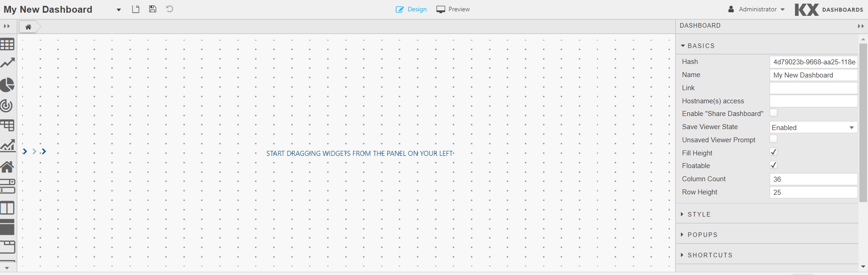Click the save dashboard icon

[x=153, y=9]
